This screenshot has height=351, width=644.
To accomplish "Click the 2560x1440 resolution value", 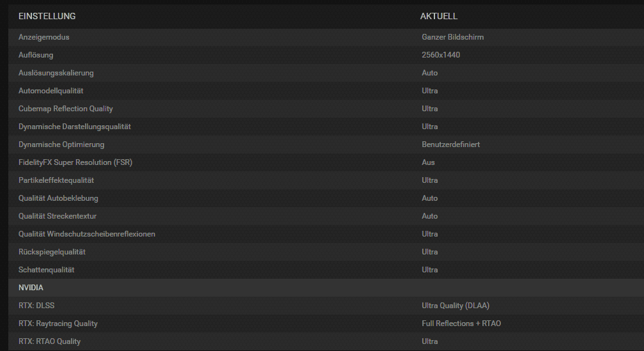I will point(441,55).
